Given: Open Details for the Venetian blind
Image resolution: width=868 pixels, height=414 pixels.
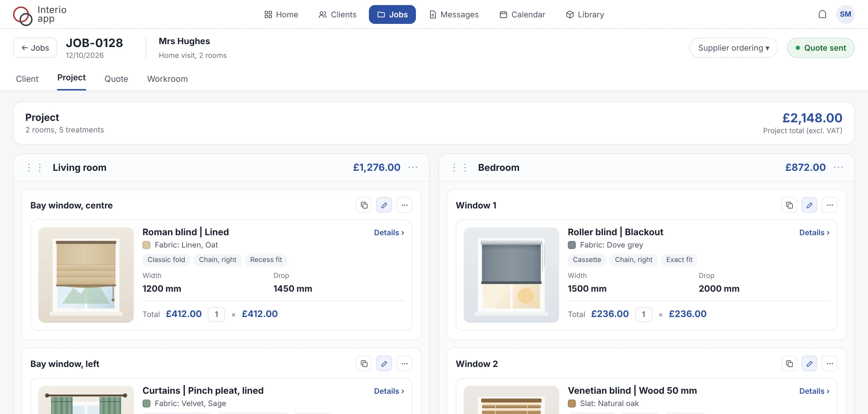Looking at the screenshot, I should tap(814, 391).
